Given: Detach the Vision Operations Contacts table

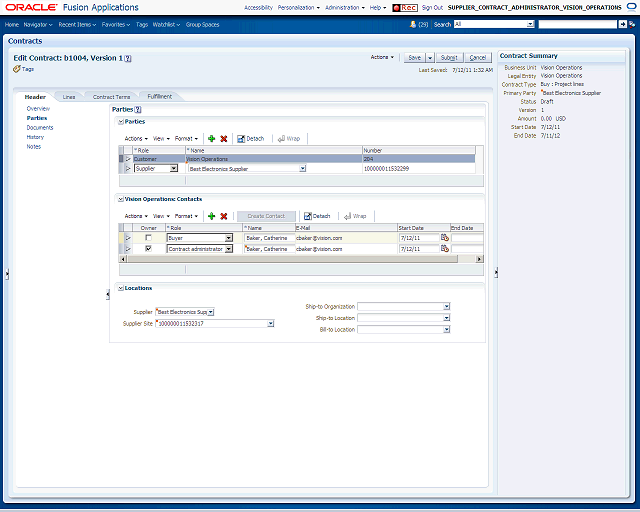Looking at the screenshot, I should tap(317, 216).
